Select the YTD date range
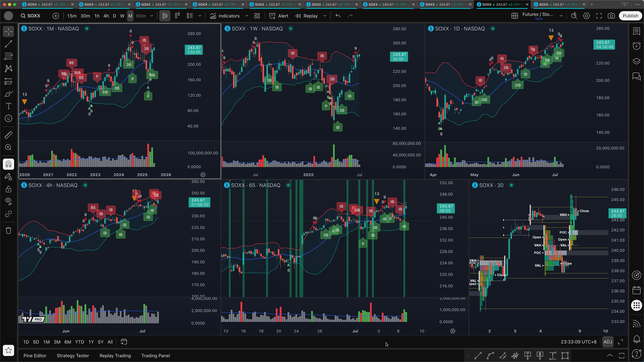Screen dimensions: 644x362 [x=79, y=342]
